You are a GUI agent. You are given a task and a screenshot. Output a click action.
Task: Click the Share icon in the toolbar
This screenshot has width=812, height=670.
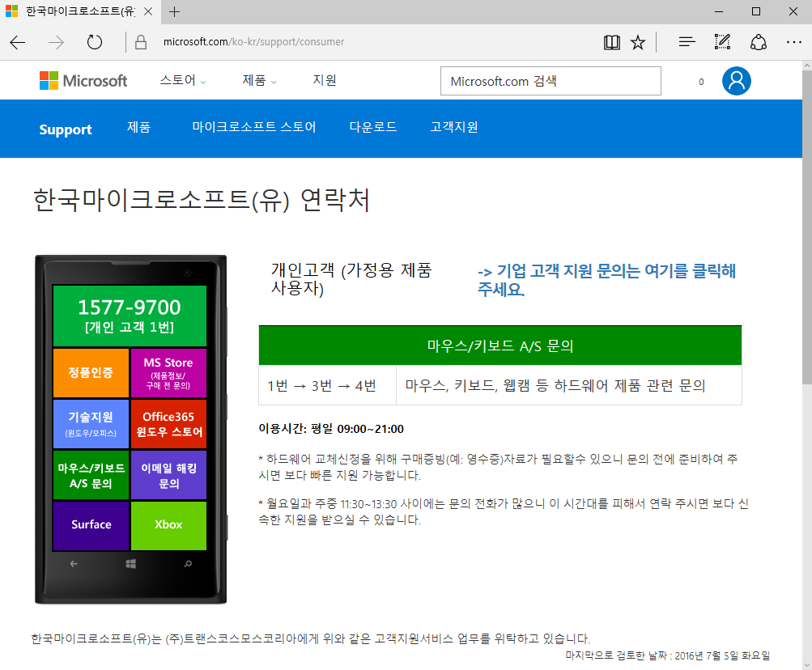[758, 42]
